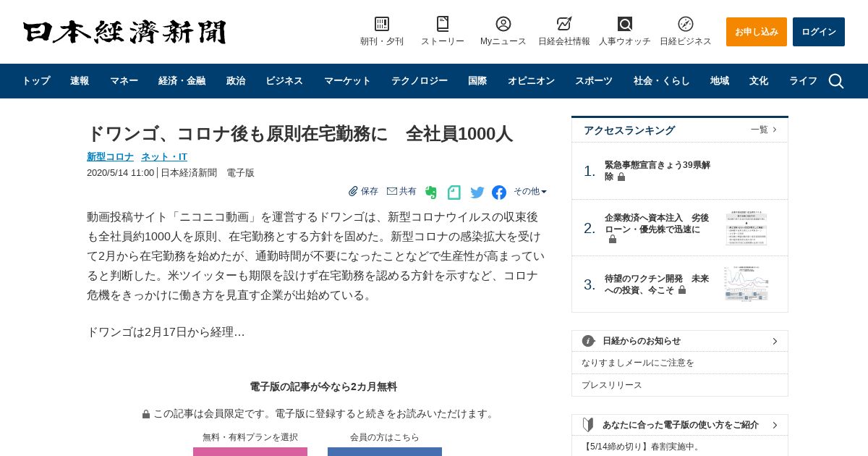Open the 政治 navigation tab
The width and height of the screenshot is (868, 456).
tap(236, 81)
